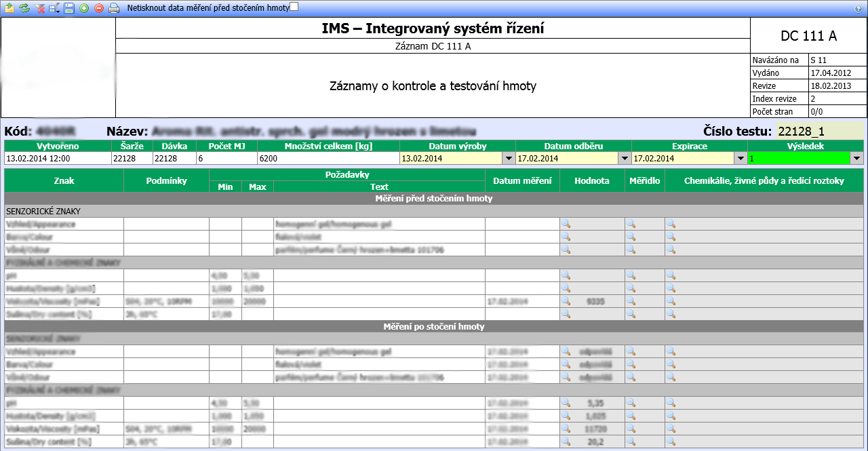Click the Datum odběru field showing 17.02.2014
The width and height of the screenshot is (868, 451).
point(567,158)
